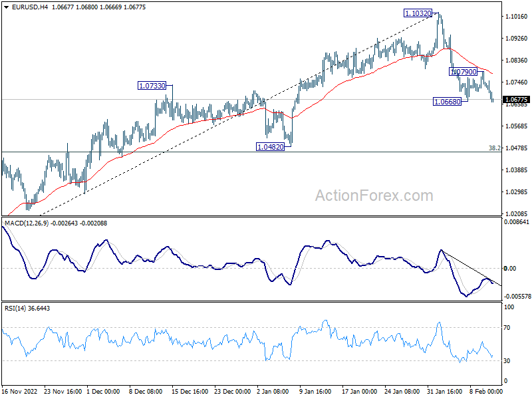Click the RSI 100 scale label

509,307
